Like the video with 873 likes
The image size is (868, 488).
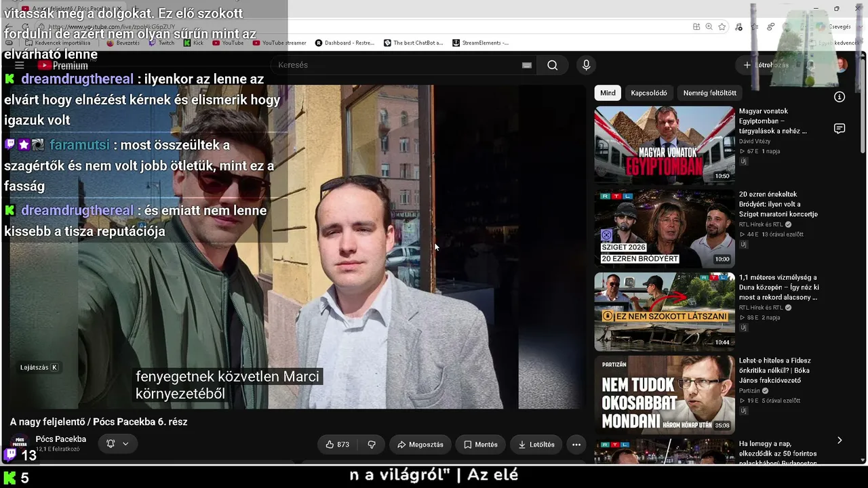(x=338, y=445)
